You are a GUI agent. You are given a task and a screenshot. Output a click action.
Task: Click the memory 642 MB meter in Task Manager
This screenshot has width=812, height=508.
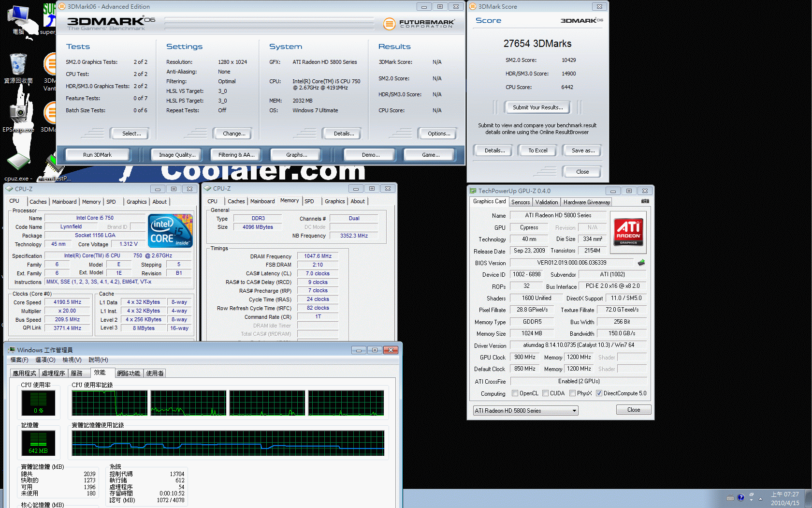pos(38,443)
